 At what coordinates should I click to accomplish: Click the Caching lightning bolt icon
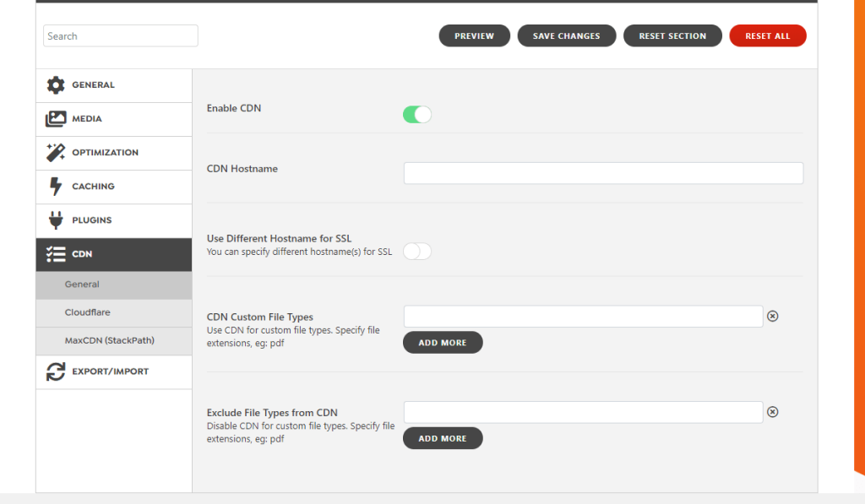tap(56, 187)
